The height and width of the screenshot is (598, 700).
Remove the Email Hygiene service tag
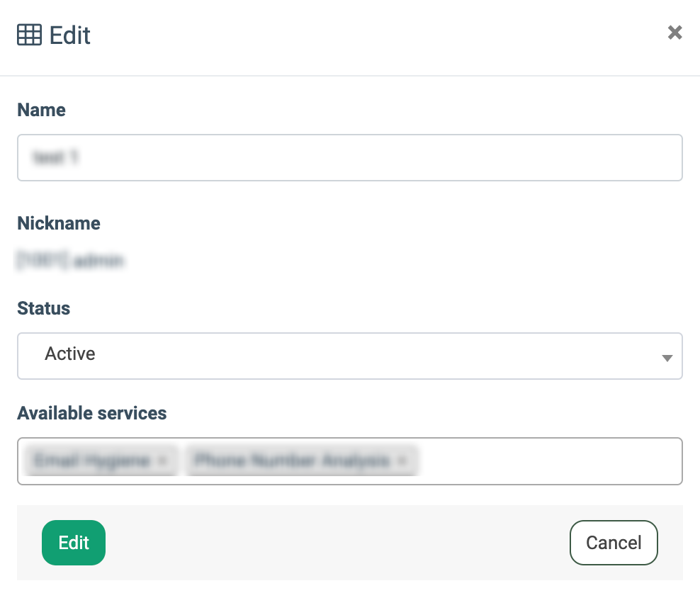[163, 461]
